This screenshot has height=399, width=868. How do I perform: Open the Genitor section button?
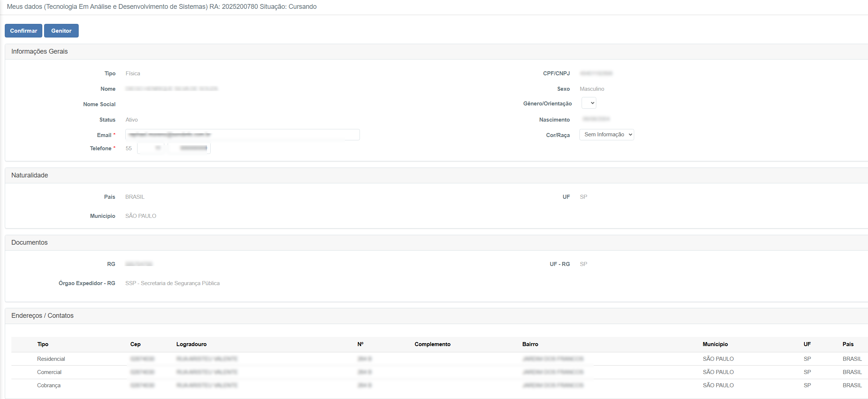(x=61, y=31)
